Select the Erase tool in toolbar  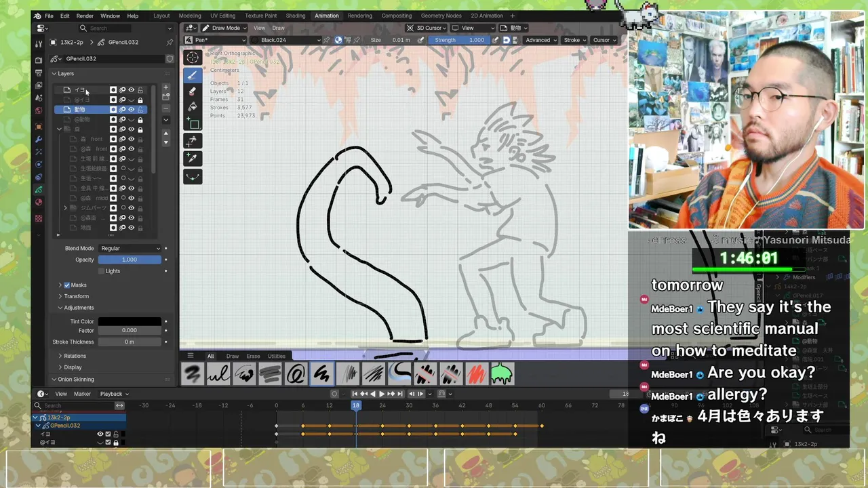193,91
